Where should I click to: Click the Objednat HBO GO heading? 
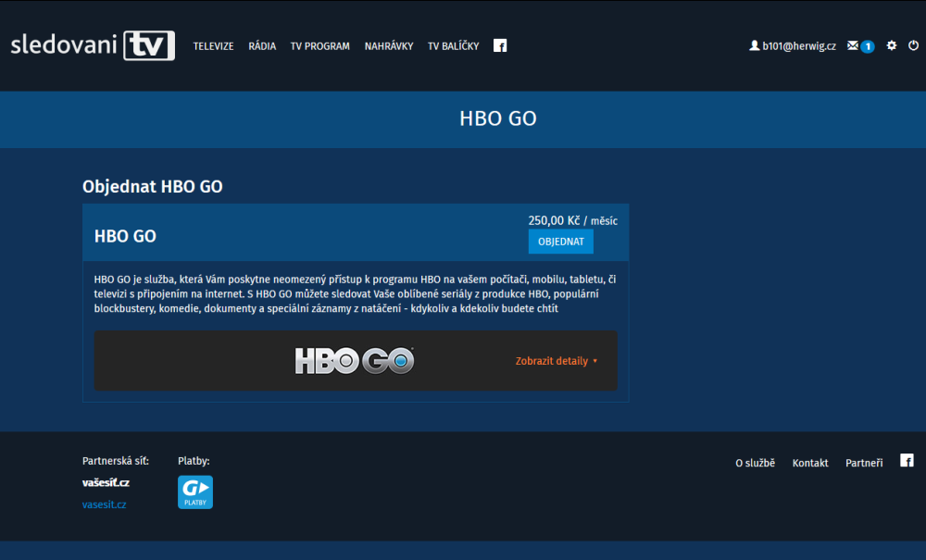pos(153,186)
